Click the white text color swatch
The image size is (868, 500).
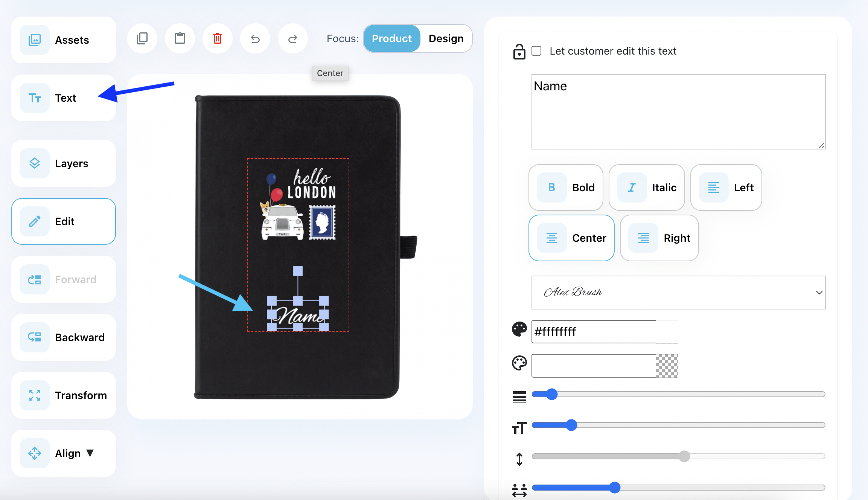coord(667,332)
